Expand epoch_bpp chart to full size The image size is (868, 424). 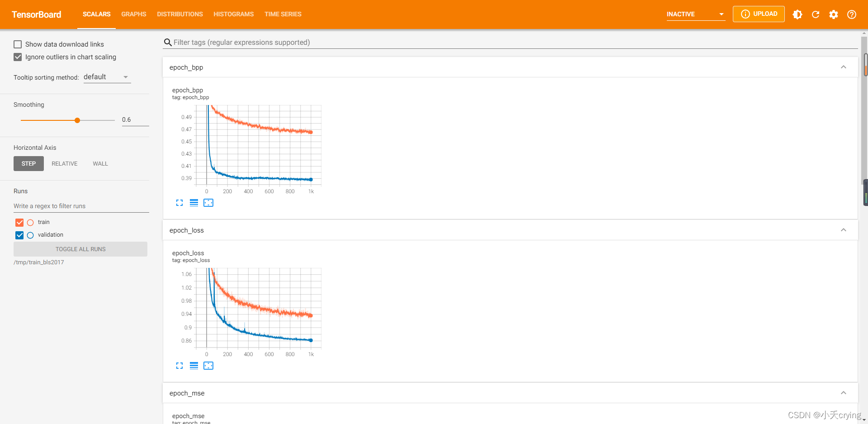pyautogui.click(x=179, y=203)
